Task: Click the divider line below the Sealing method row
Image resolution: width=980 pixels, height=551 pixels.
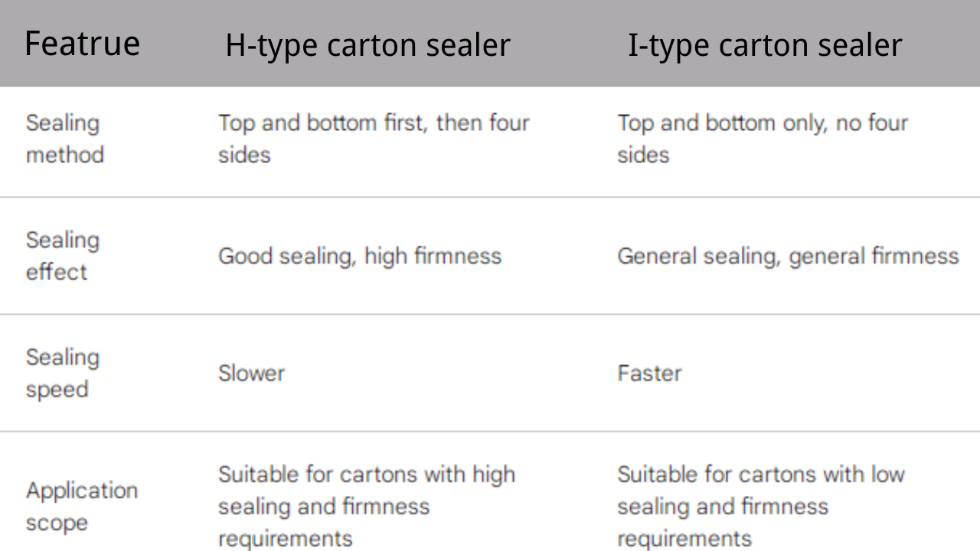Action: click(490, 197)
